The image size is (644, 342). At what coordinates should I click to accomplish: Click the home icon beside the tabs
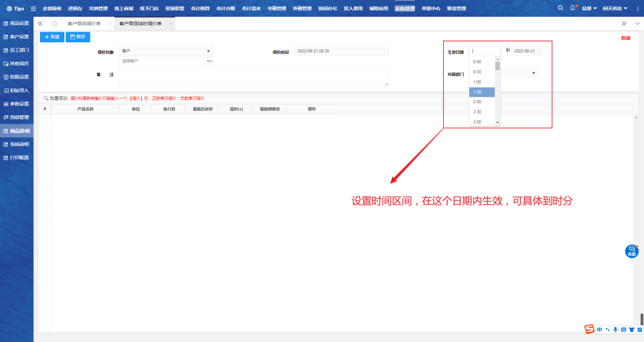tap(55, 23)
